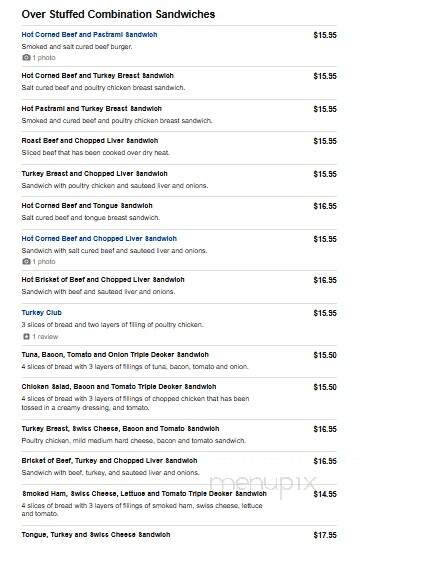Viewport: 442px width, 566px height.
Task: Click camera icon under Chopped Liver Sandwich
Action: [x=26, y=261]
